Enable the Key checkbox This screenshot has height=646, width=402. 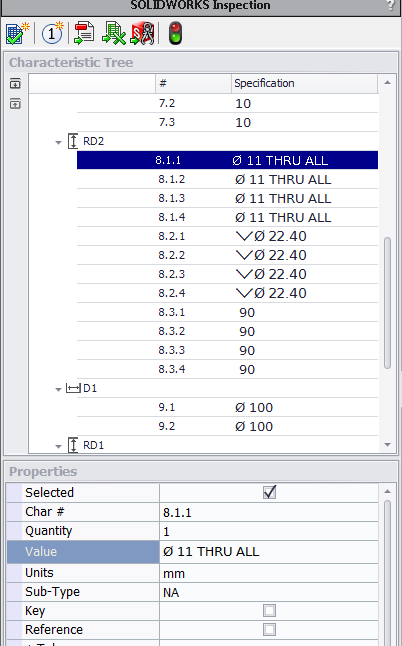tap(269, 611)
